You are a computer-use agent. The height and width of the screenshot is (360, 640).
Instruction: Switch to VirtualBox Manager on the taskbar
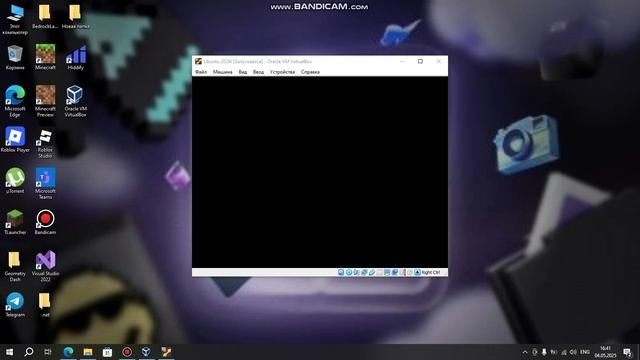(147, 352)
